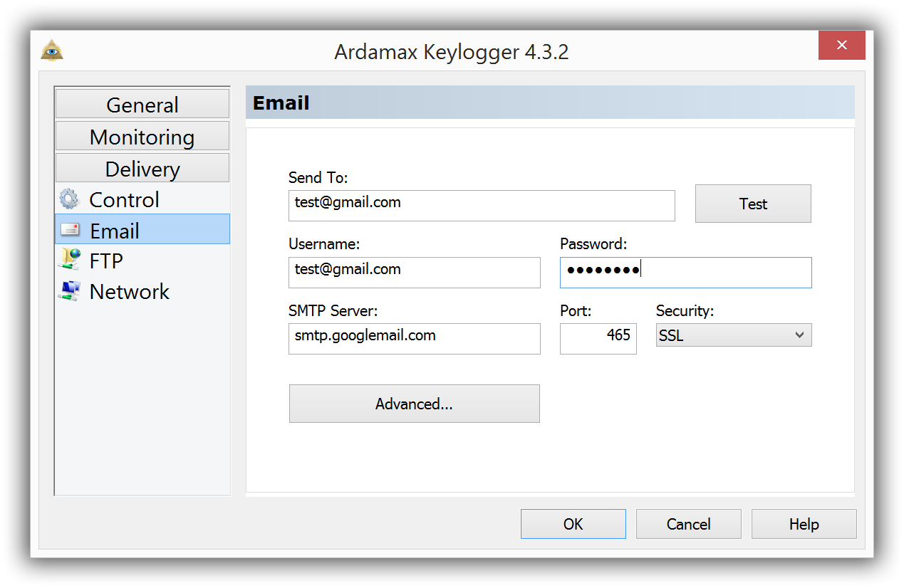Focus the Username input field
Screen dimensions: 904x588
coord(415,273)
